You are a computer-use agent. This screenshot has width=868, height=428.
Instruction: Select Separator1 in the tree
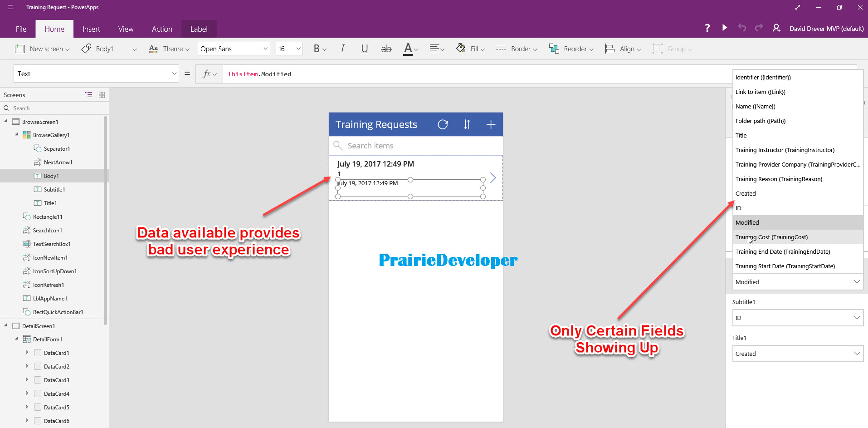(57, 148)
